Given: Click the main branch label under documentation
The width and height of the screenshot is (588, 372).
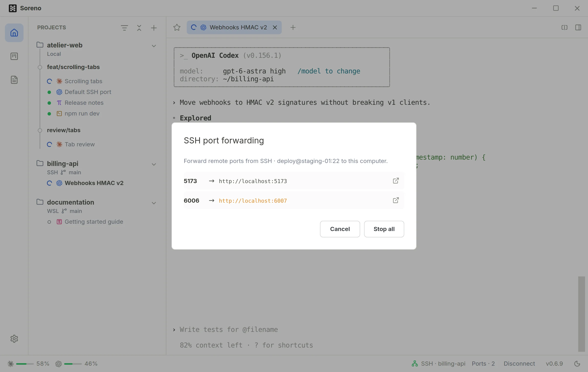Looking at the screenshot, I should pyautogui.click(x=75, y=211).
